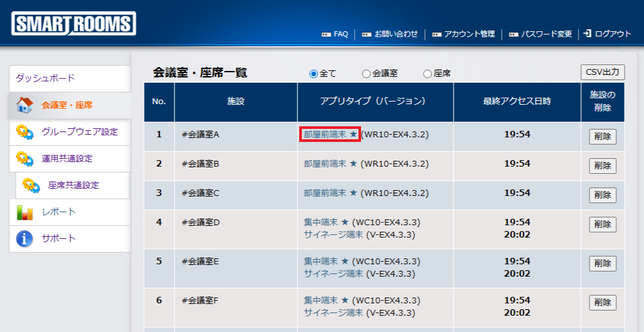Click the info icon beside サポート
Viewport: 644px width, 332px height.
coord(25,239)
